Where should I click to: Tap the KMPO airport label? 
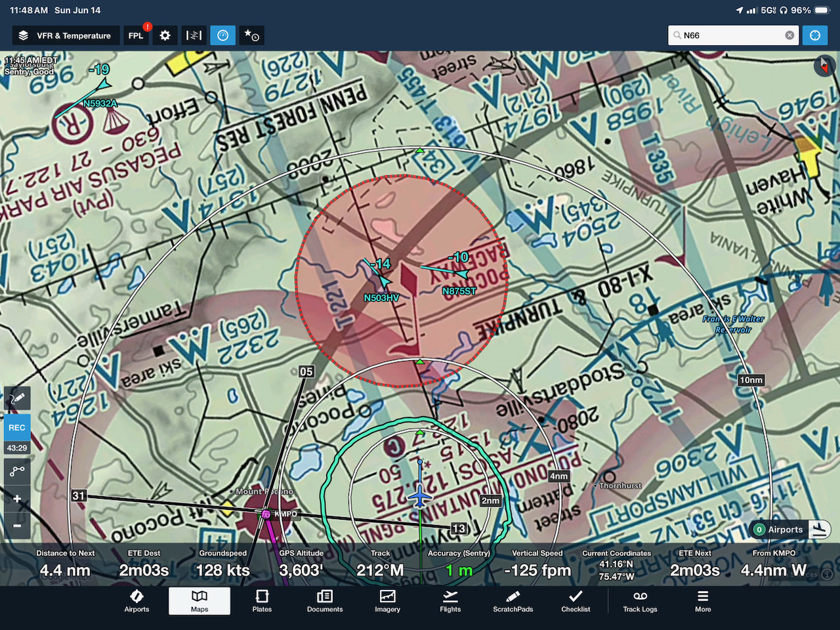285,514
